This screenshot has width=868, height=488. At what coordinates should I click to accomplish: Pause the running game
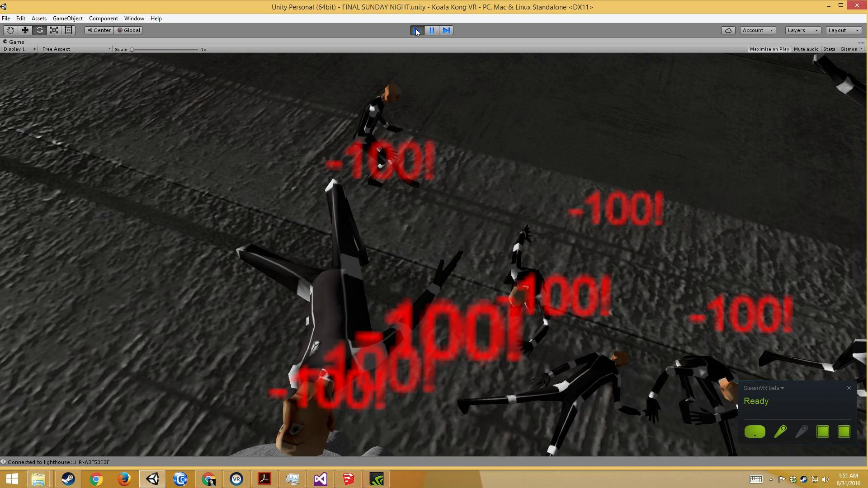point(432,30)
